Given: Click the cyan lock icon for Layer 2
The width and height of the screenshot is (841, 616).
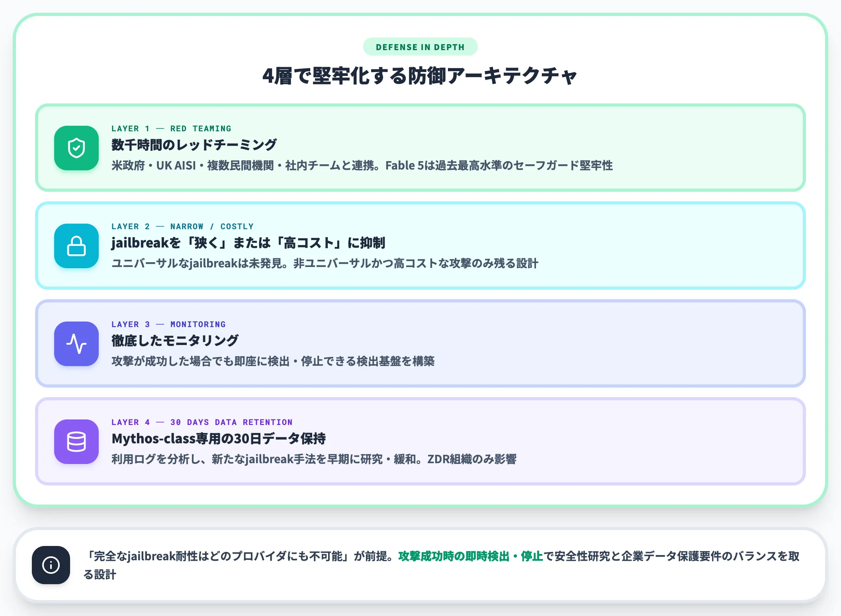Looking at the screenshot, I should tap(76, 246).
